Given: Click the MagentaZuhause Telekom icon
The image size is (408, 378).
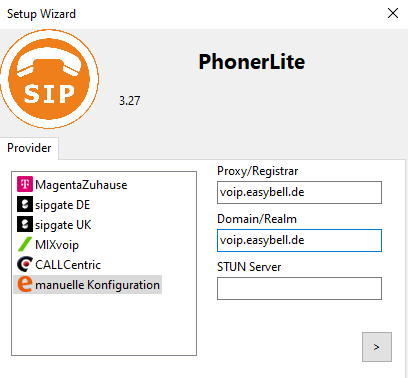Looking at the screenshot, I should (x=25, y=184).
